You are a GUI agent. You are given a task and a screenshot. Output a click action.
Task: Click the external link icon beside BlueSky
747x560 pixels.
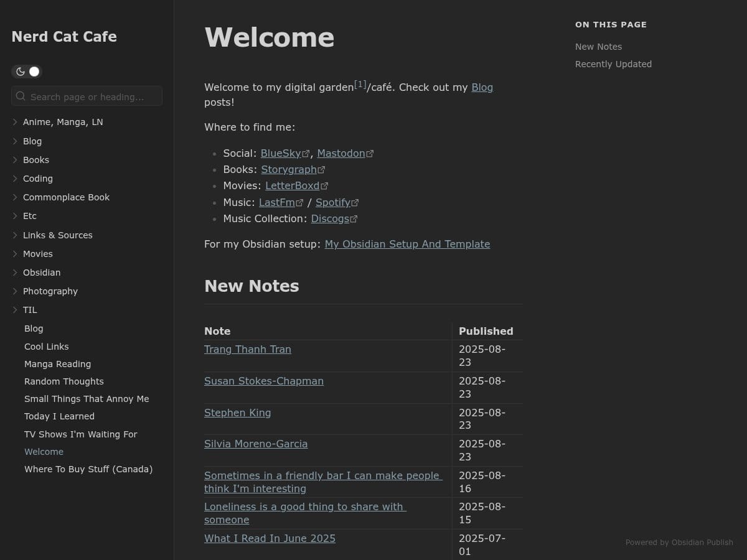tap(306, 154)
